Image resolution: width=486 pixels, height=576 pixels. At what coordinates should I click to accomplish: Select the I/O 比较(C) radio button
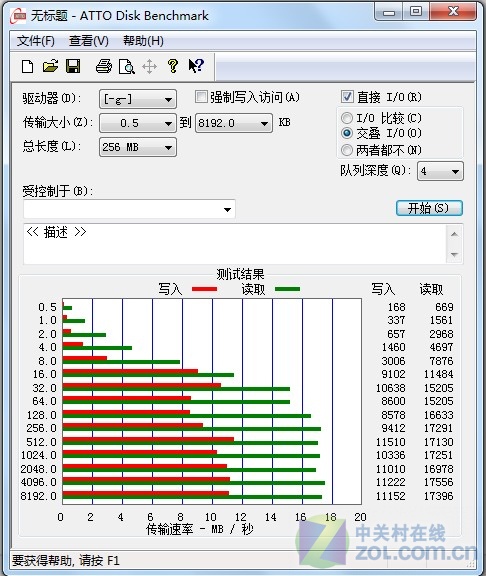pos(346,118)
